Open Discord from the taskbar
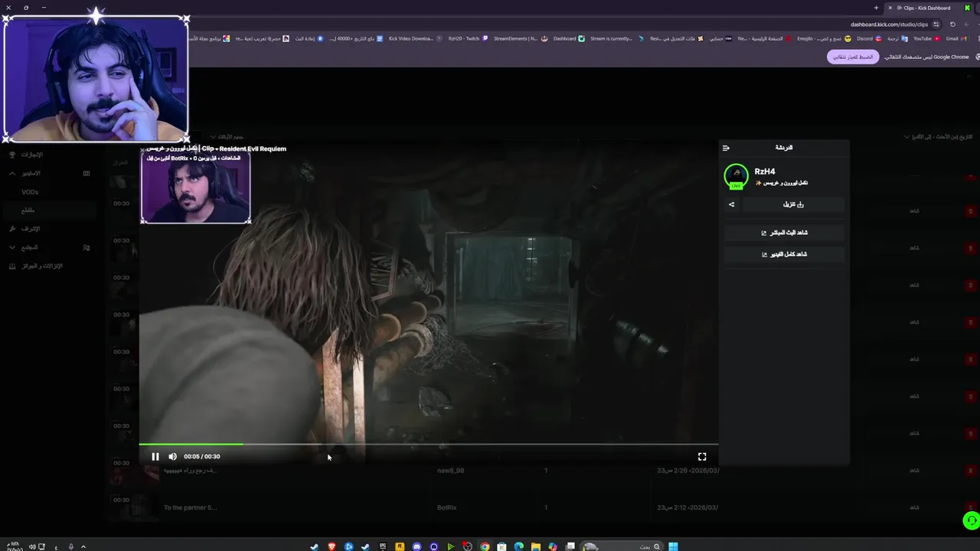 click(416, 546)
